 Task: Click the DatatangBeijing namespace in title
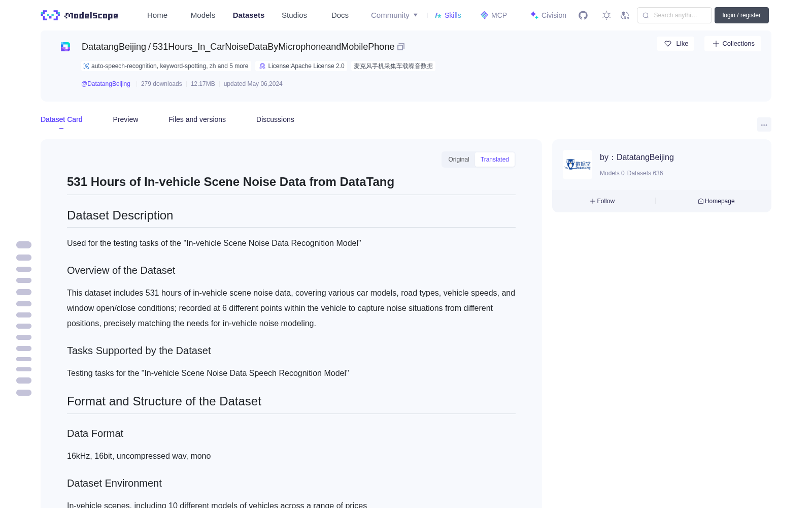click(x=114, y=47)
